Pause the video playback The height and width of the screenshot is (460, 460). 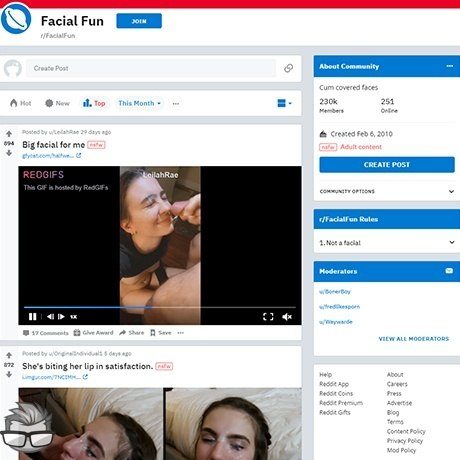click(x=33, y=316)
